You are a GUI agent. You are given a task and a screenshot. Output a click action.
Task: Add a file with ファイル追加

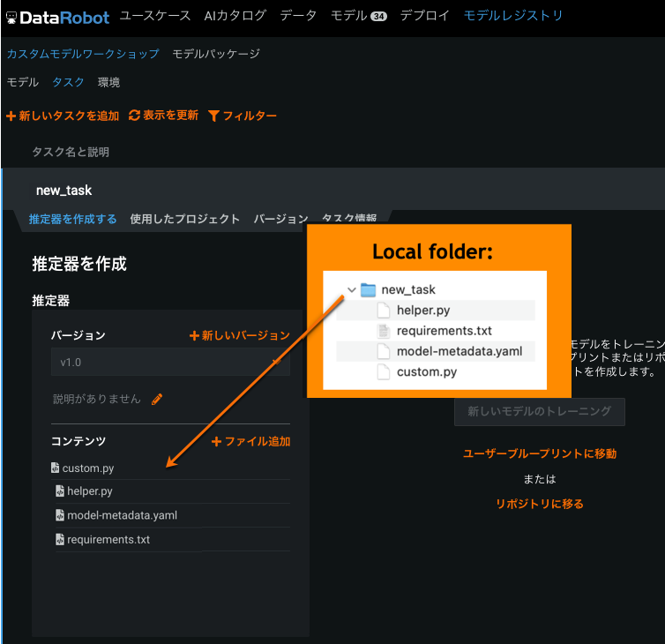[x=250, y=441]
